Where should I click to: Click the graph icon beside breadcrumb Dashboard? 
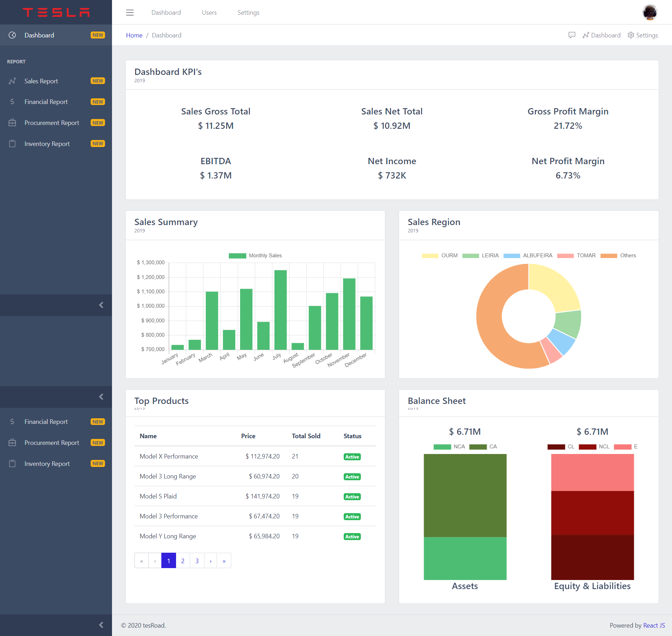586,35
